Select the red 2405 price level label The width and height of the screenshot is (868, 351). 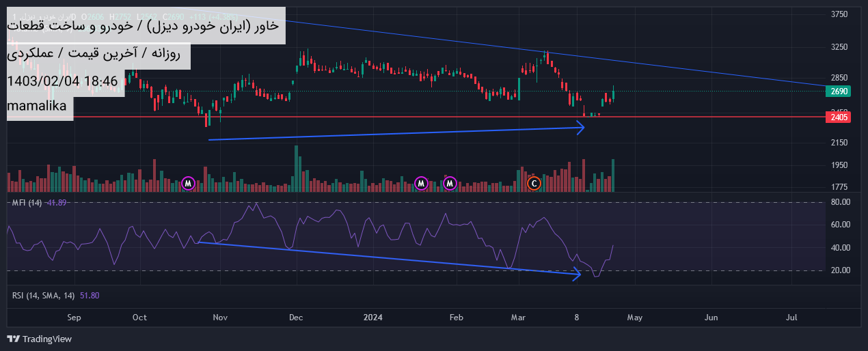click(x=839, y=117)
